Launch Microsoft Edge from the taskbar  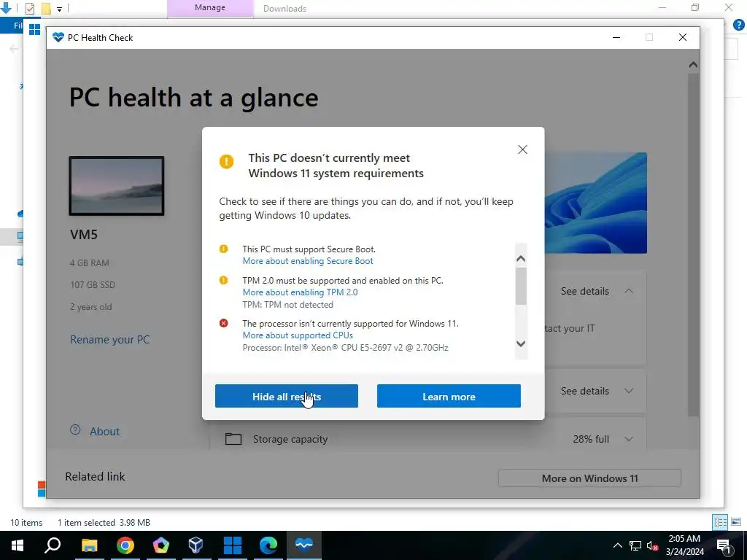point(268,545)
